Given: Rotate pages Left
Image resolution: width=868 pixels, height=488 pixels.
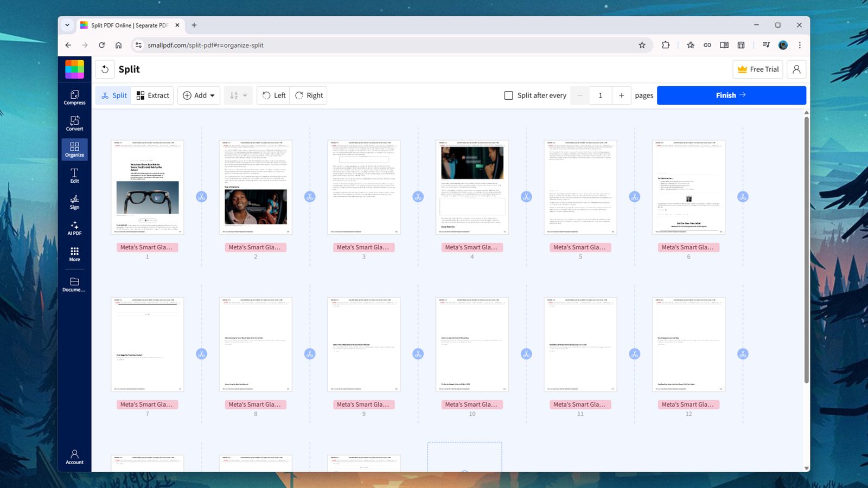Looking at the screenshot, I should pyautogui.click(x=273, y=95).
